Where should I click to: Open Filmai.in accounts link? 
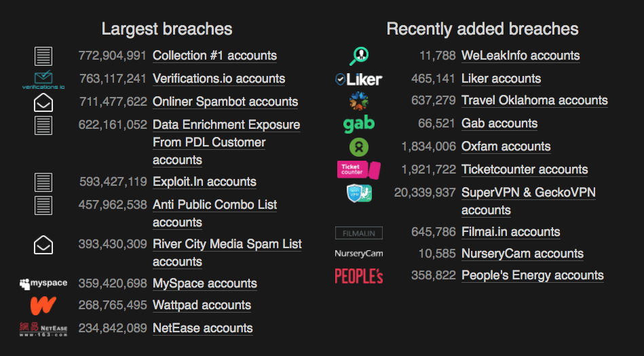(x=511, y=232)
